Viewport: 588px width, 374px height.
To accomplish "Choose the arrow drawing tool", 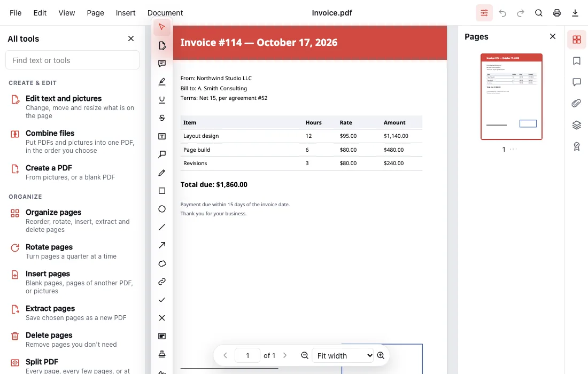I will point(161,245).
